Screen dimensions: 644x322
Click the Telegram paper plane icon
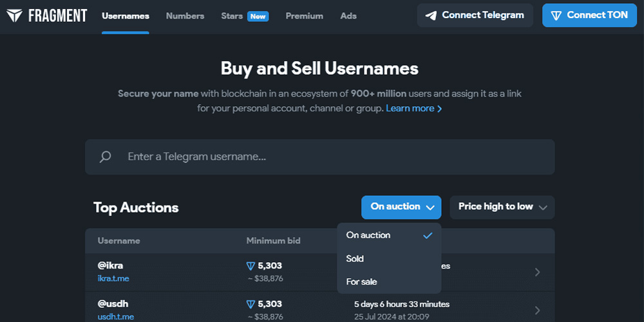pos(431,15)
